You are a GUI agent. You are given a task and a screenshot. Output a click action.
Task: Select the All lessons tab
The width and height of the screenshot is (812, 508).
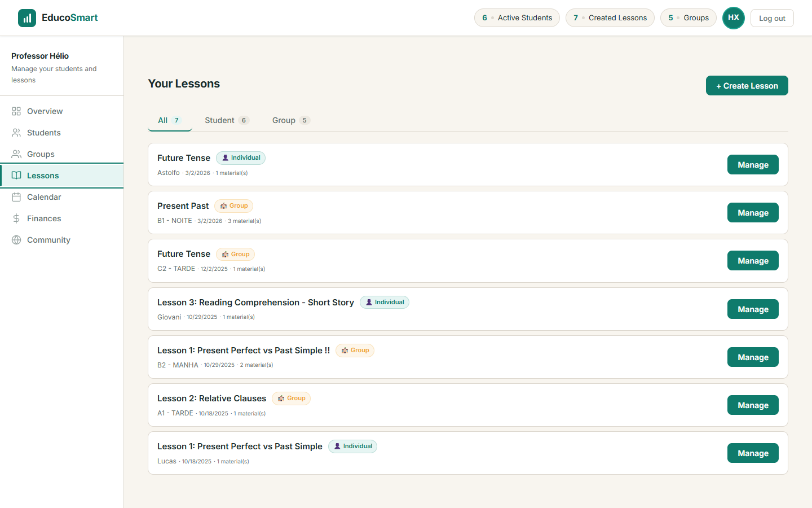[169, 120]
